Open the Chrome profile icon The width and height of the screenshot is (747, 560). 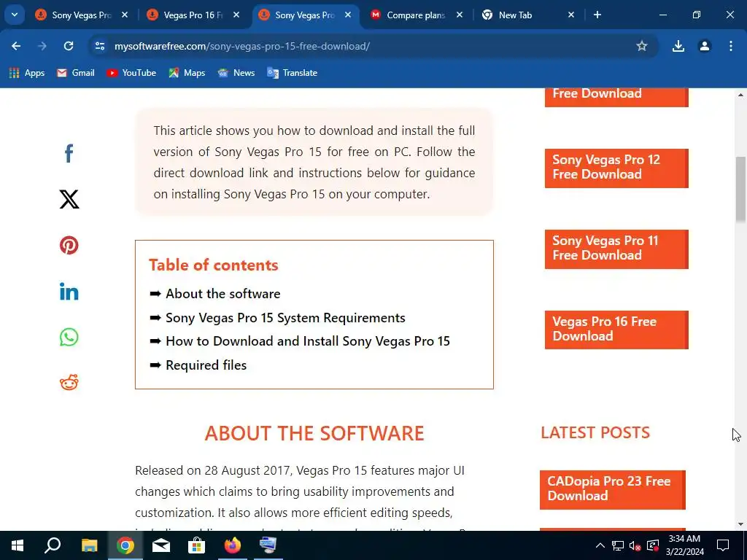click(704, 46)
